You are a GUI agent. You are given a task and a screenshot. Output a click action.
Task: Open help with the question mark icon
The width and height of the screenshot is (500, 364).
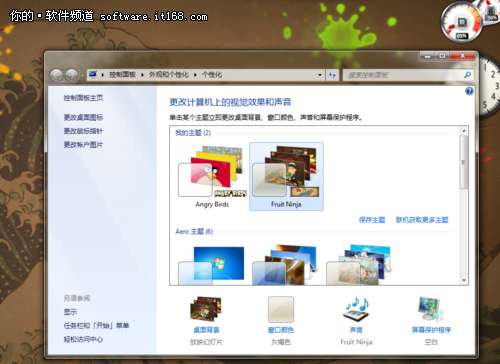469,91
